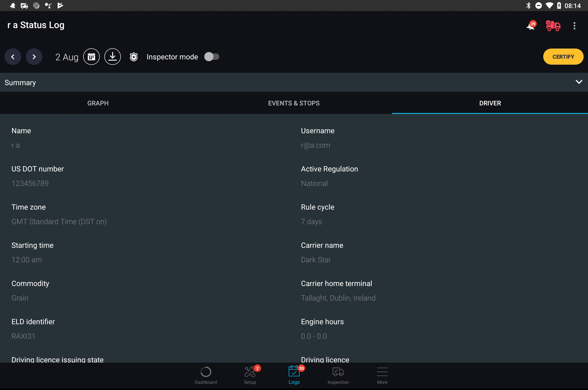Enable Inspector mode
The height and width of the screenshot is (390, 588).
click(212, 57)
